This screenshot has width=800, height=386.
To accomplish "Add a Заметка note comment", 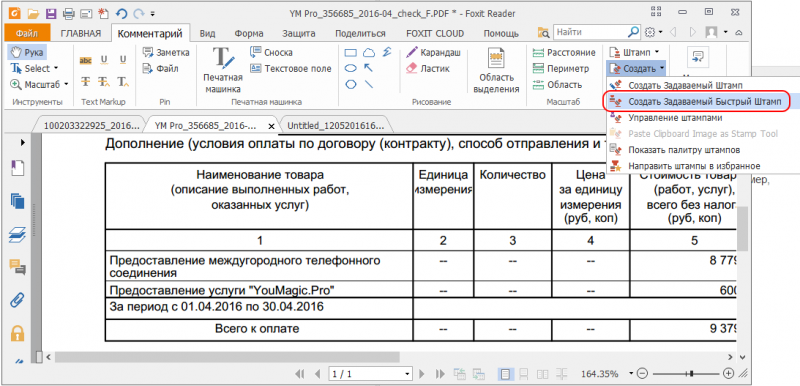I will [166, 53].
